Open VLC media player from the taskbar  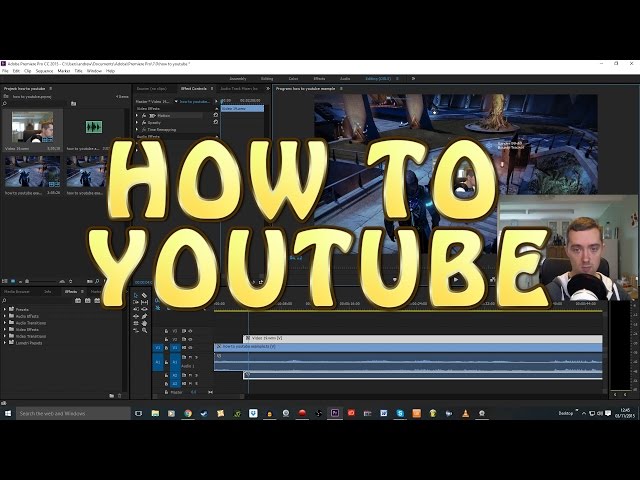click(x=465, y=413)
